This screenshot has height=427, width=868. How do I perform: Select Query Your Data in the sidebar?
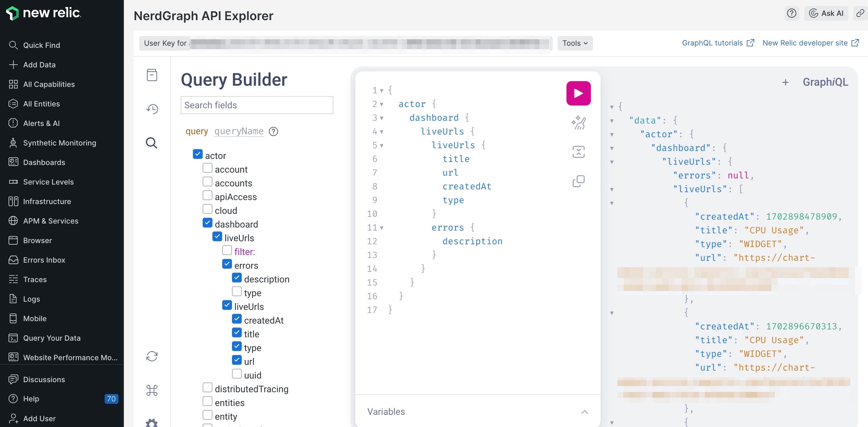coord(52,338)
